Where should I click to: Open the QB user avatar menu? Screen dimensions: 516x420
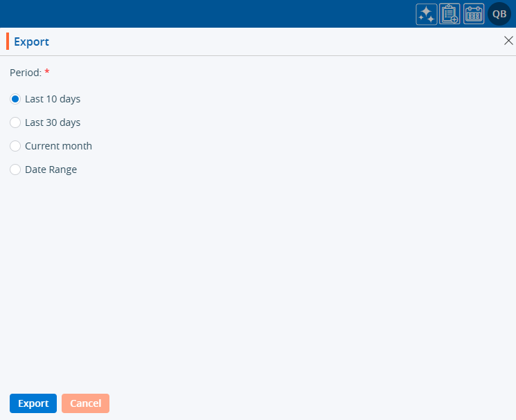(x=499, y=14)
